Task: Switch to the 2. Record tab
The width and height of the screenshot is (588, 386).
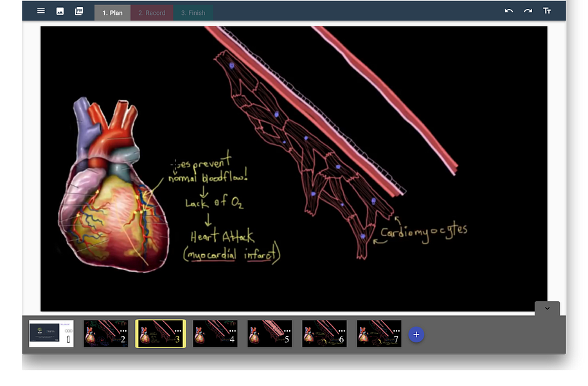Action: [x=152, y=13]
